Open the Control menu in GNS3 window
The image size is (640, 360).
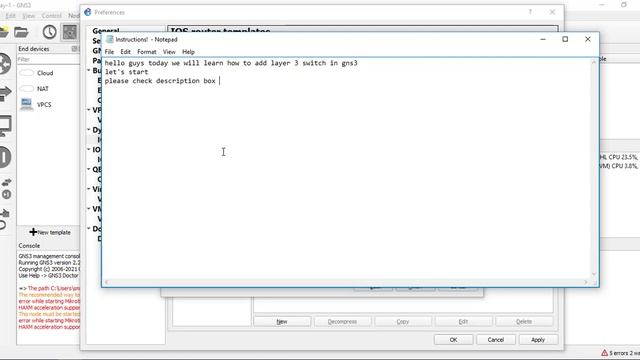(51, 16)
